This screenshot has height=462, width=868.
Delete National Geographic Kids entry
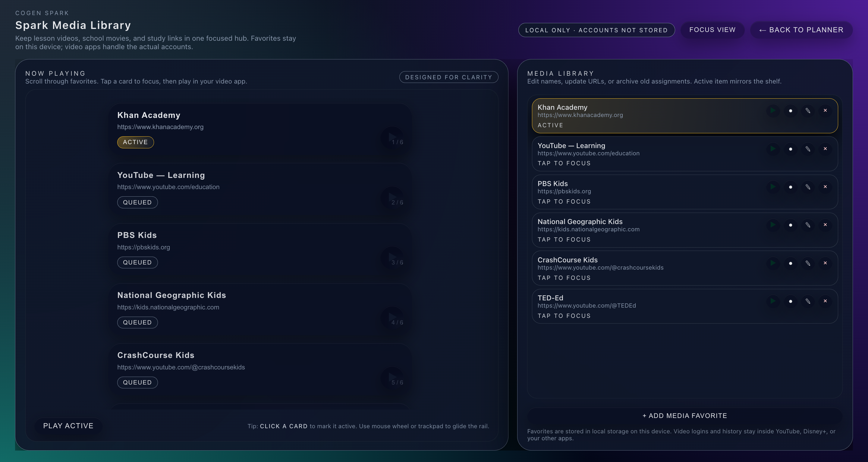click(825, 225)
